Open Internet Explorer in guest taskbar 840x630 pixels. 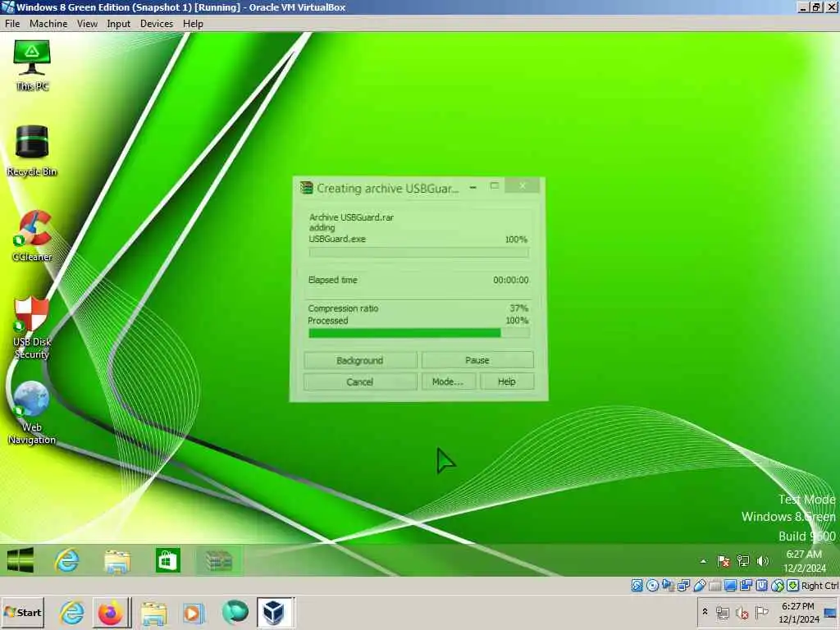tap(67, 560)
